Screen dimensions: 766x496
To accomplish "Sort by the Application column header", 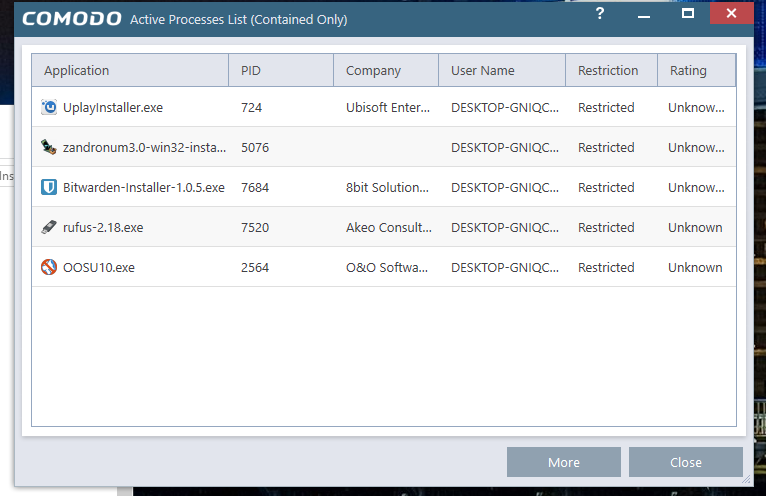I will click(130, 70).
